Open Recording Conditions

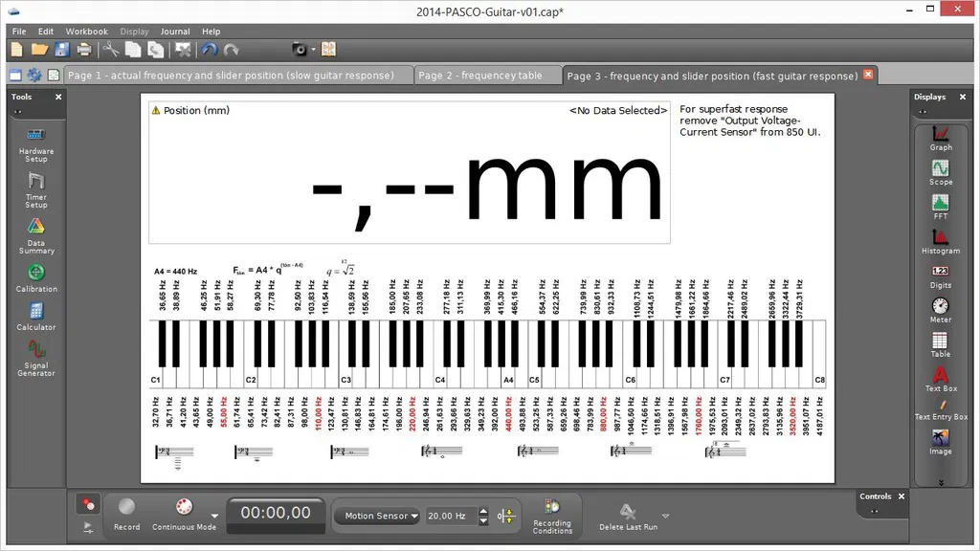552,516
